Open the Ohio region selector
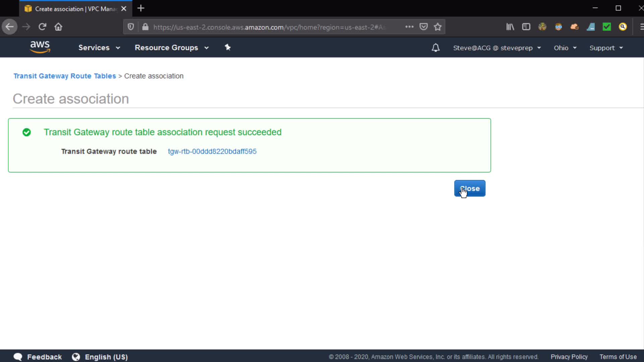This screenshot has width=644, height=362. pyautogui.click(x=565, y=48)
